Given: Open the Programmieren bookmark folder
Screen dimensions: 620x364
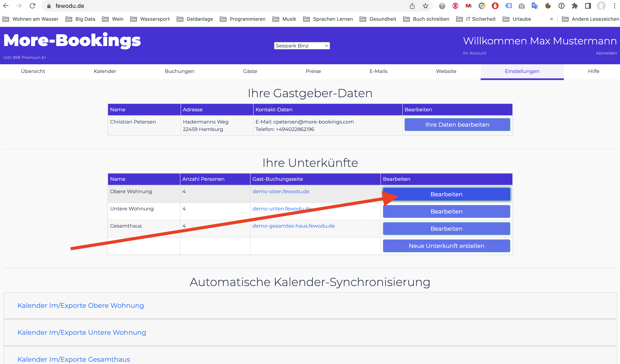Looking at the screenshot, I should click(243, 19).
